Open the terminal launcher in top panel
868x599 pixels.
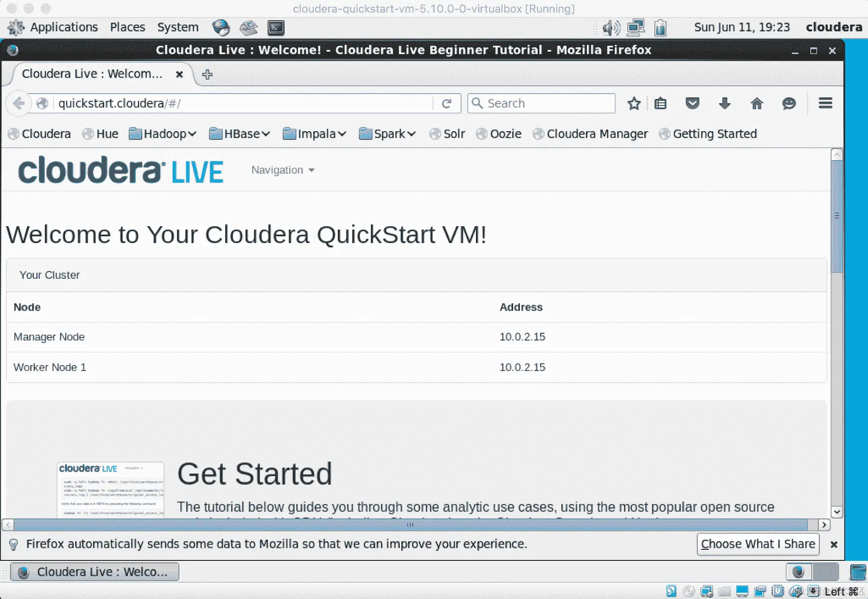(276, 27)
